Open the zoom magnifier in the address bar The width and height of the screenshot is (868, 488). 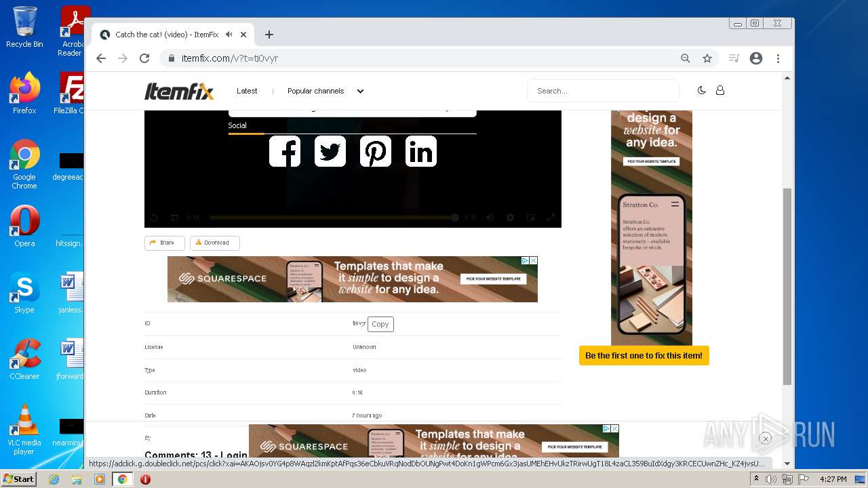tap(686, 58)
